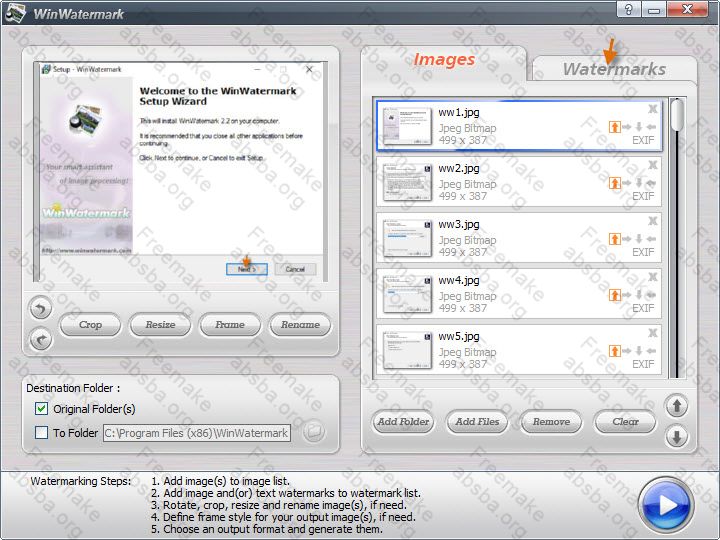This screenshot has height=540, width=720.
Task: Click the large preview image
Action: 180,172
